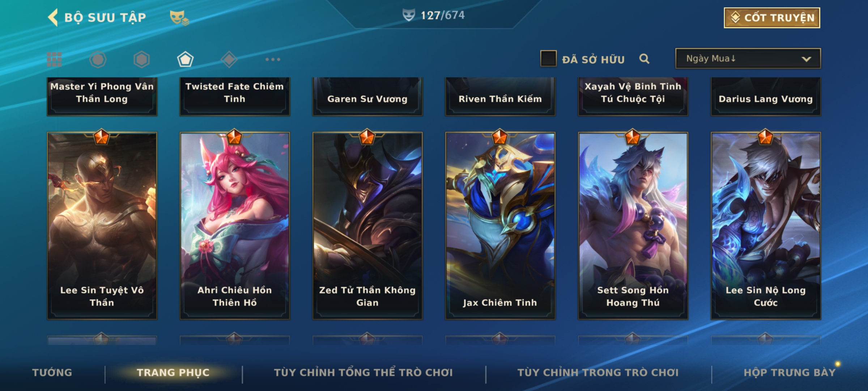Select the all-skins grid filter icon
Viewport: 868px width, 391px height.
[x=54, y=59]
